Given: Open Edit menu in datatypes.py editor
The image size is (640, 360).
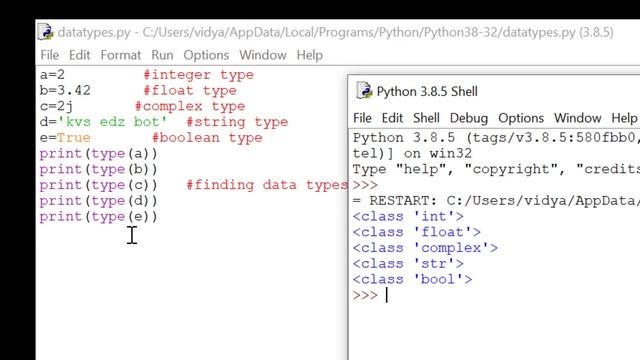Looking at the screenshot, I should tap(79, 55).
